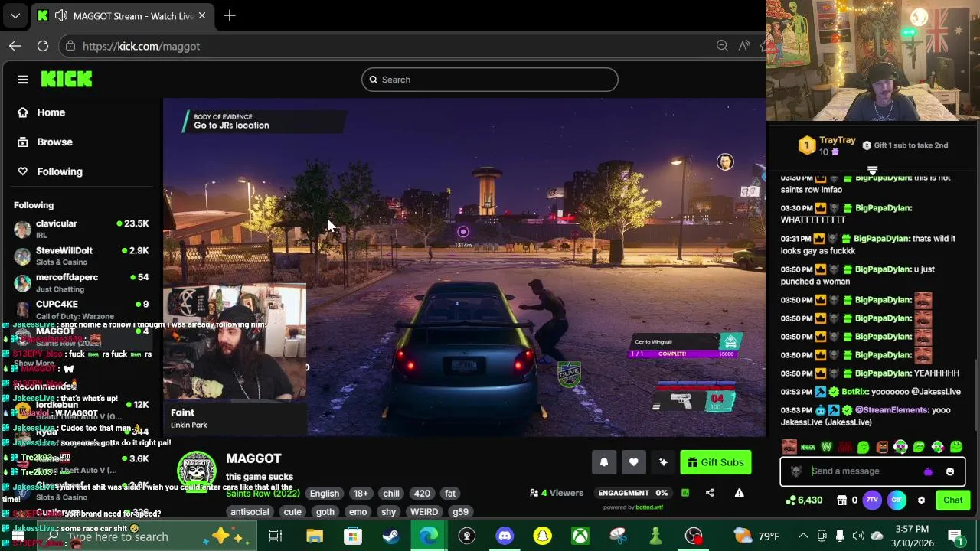
Task: Click the MAGGOT channel avatar
Action: [197, 471]
